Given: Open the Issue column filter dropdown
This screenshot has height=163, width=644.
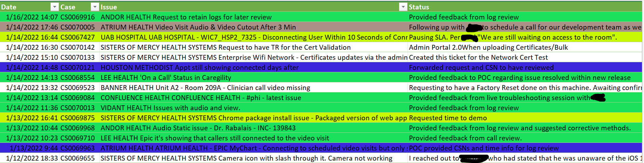Looking at the screenshot, I should point(403,7).
